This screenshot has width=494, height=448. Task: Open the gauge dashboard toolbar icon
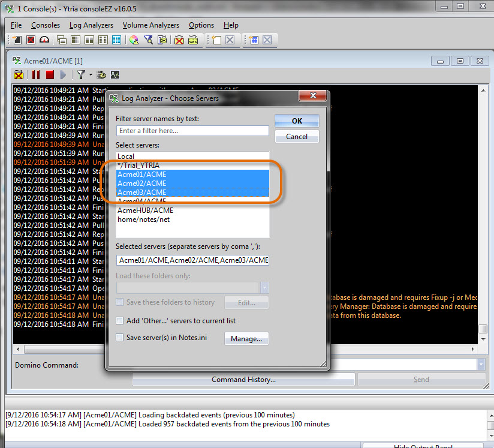pos(44,40)
